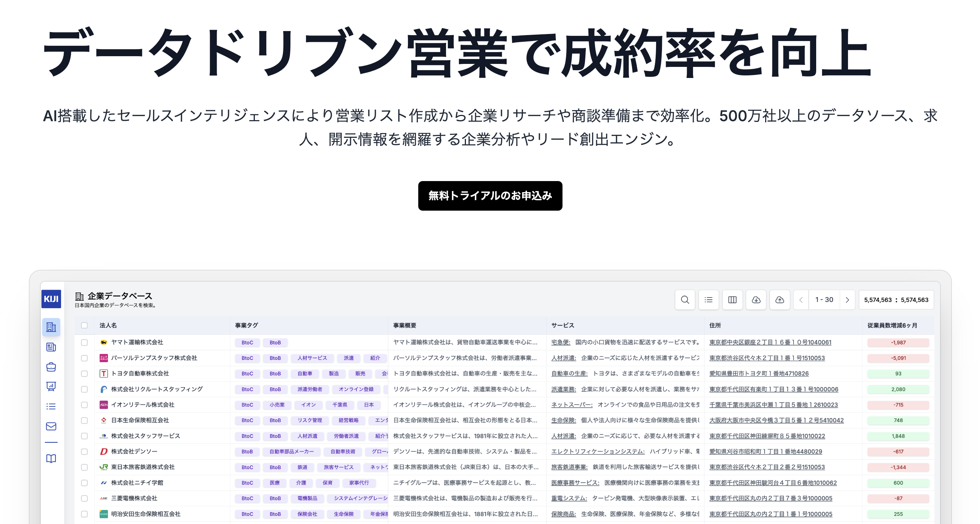Click the -5,091 employee change value
Screen dimensions: 980x524
[898, 358]
